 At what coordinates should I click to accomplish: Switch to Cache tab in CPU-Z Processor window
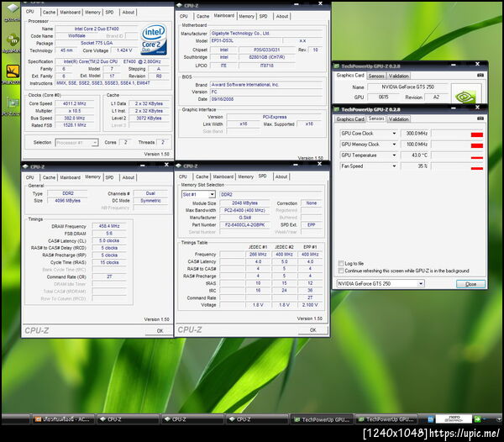tap(49, 13)
